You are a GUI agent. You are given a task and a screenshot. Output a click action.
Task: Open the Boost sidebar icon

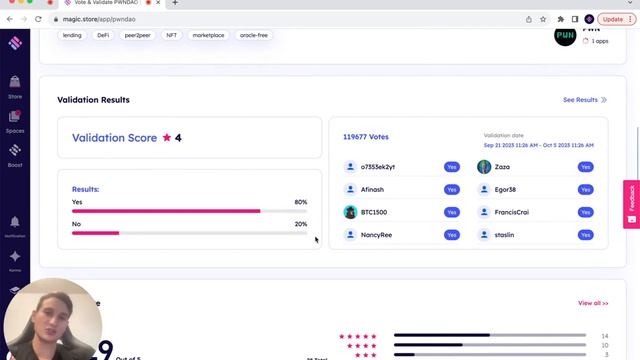coord(15,156)
